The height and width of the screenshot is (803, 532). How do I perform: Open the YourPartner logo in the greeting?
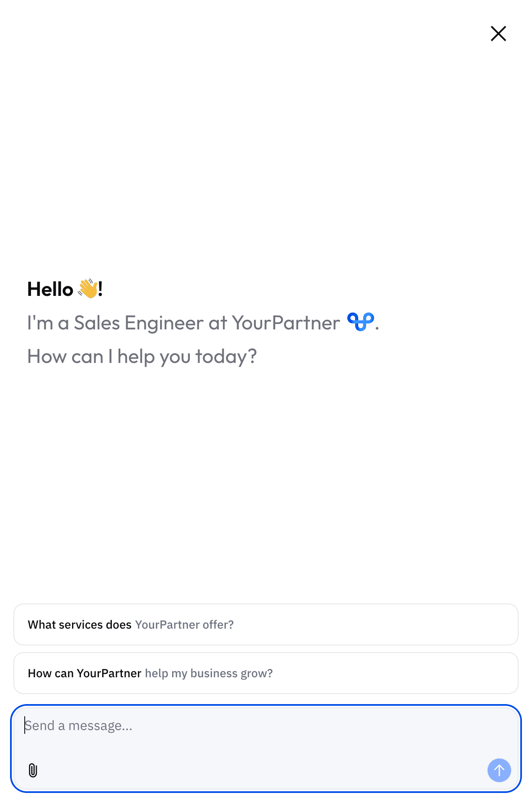(361, 322)
